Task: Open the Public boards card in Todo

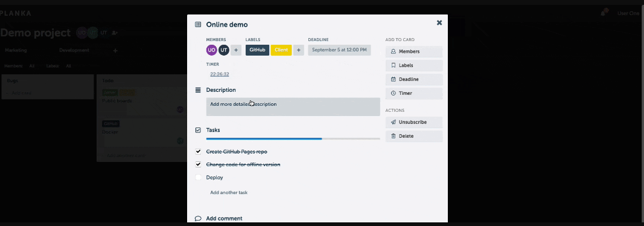Action: point(142,101)
